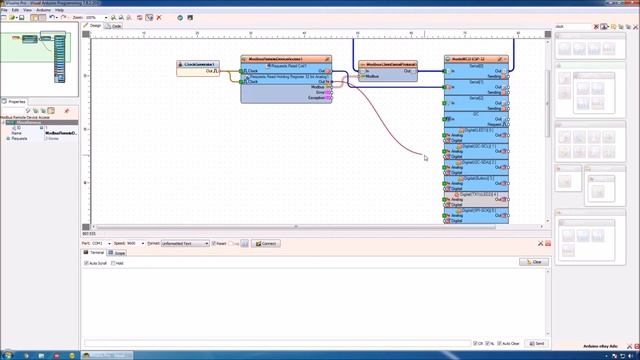640x360 pixels.
Task: Click the filter icon beside component search box
Action: click(604, 27)
